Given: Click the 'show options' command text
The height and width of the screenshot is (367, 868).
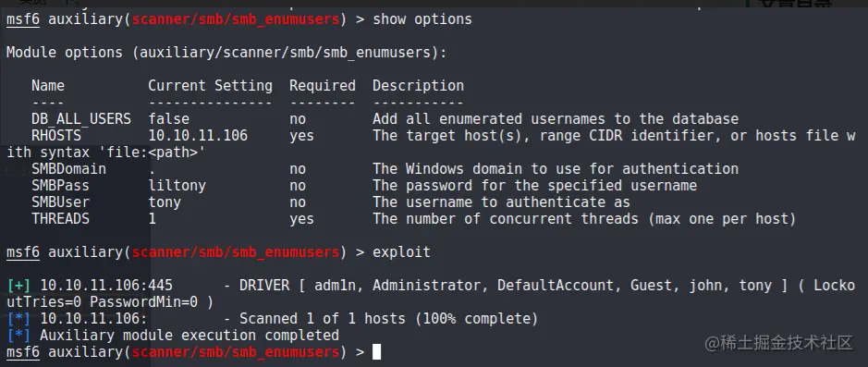Looking at the screenshot, I should [x=422, y=19].
